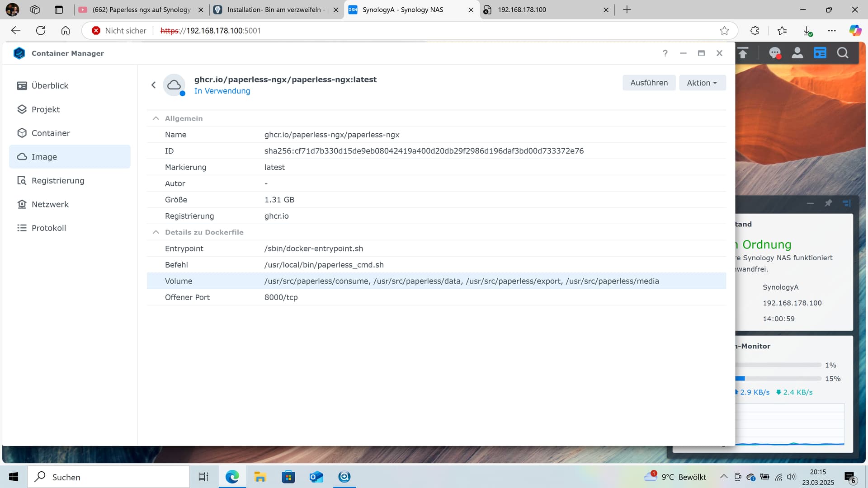This screenshot has height=488, width=868.
Task: Reload the current page
Action: pos(41,30)
